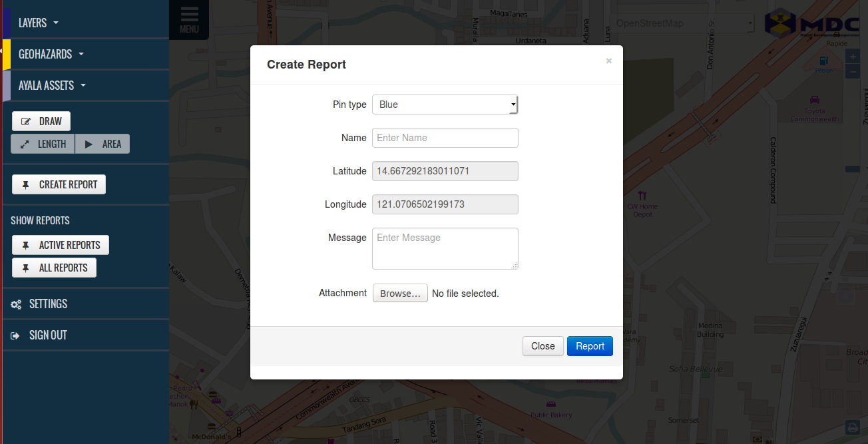Click the LAYERS caret arrow
This screenshot has height=444, width=868.
pos(56,23)
